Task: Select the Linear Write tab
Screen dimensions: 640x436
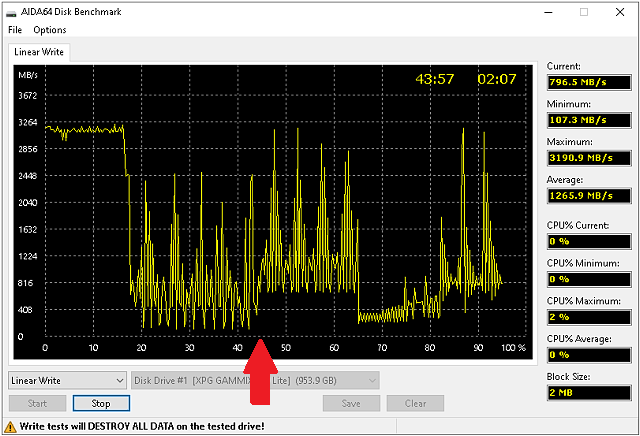Action: (39, 52)
